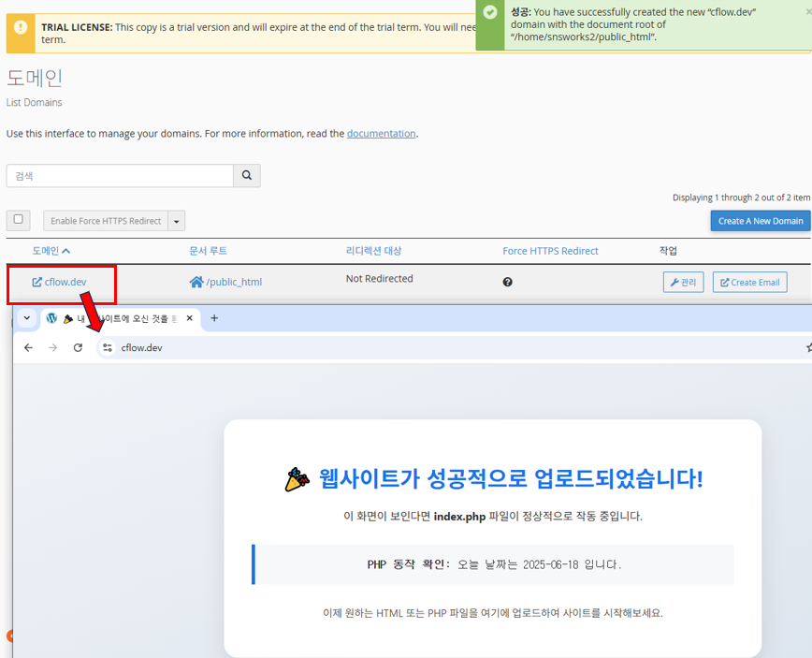Open a new browser tab
Viewport: 812px width, 658px height.
[x=214, y=318]
